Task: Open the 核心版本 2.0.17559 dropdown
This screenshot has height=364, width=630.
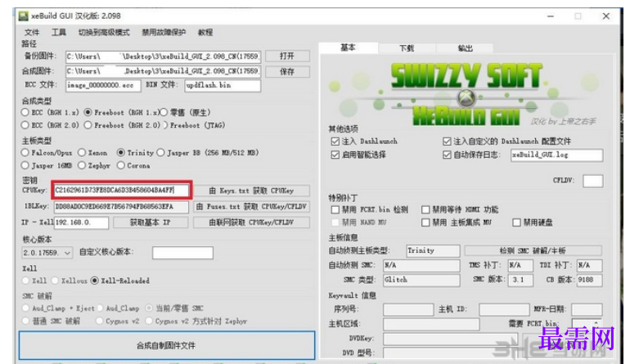Action: [x=47, y=253]
